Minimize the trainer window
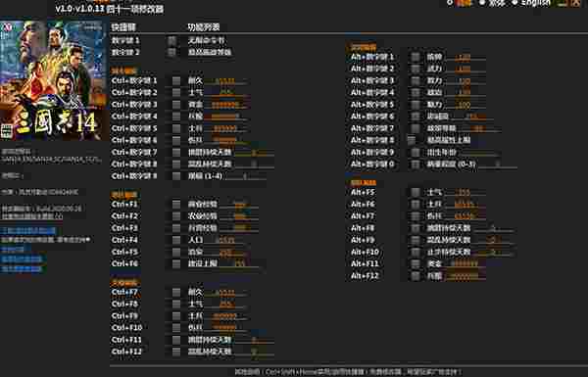The image size is (588, 377). click(x=563, y=3)
